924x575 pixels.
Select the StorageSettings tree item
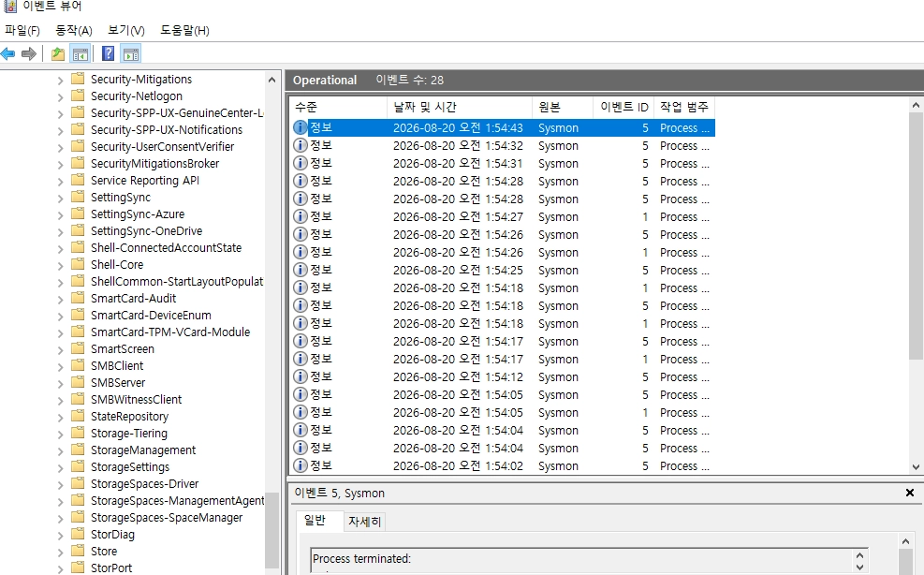tap(129, 467)
